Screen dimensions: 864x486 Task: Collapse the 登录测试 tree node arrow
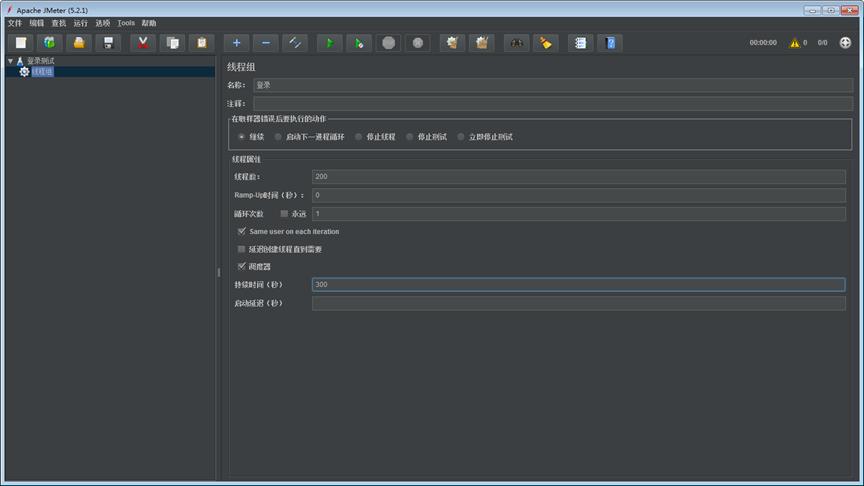[10, 61]
